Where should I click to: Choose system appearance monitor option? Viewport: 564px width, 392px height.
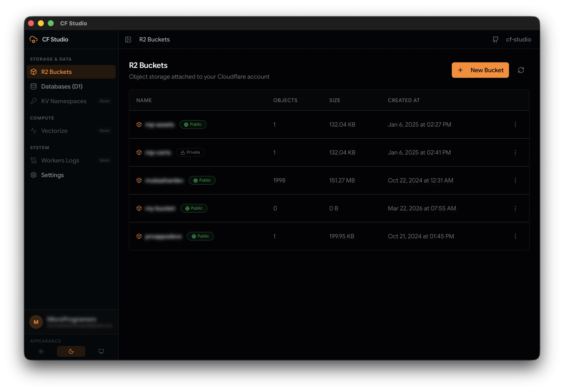101,351
